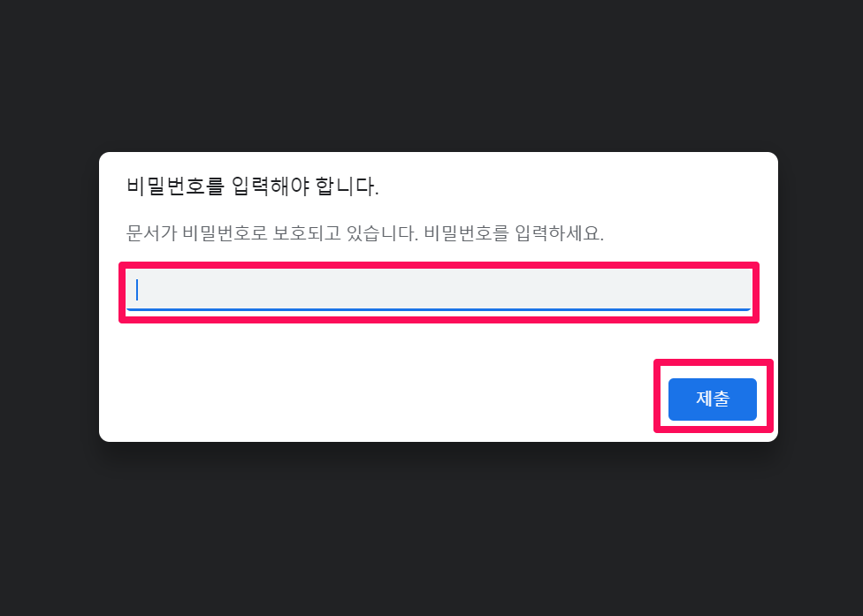Focus the gray password text box

click(439, 290)
